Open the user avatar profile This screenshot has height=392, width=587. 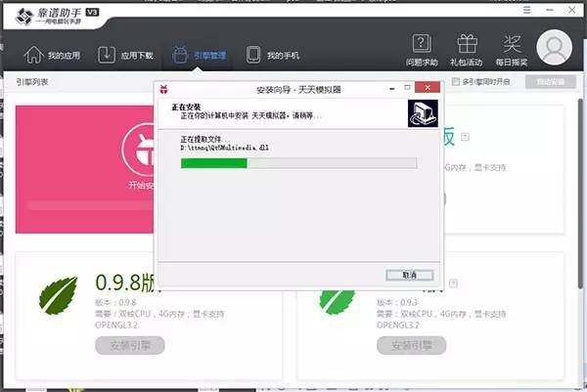(x=554, y=48)
